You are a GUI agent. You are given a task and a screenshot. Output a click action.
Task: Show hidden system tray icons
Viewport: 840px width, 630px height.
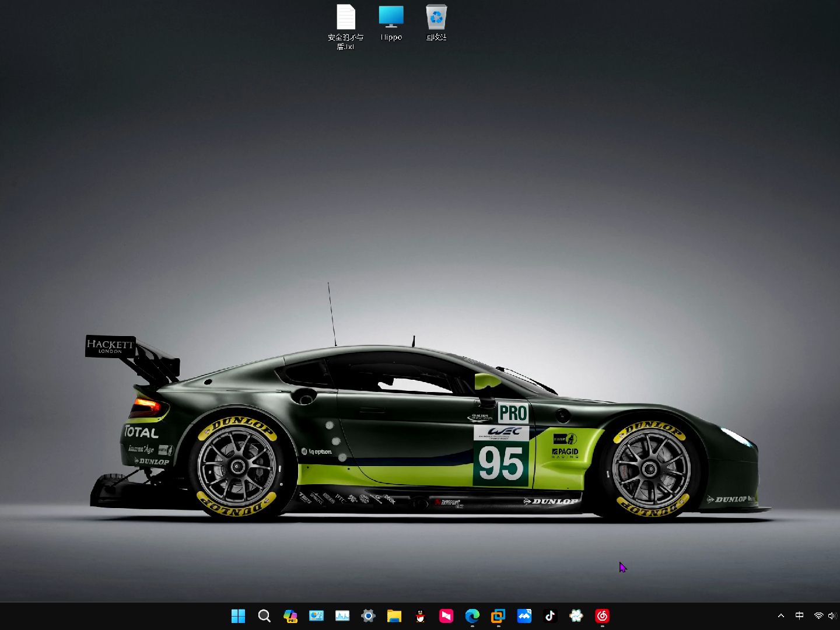point(781,616)
